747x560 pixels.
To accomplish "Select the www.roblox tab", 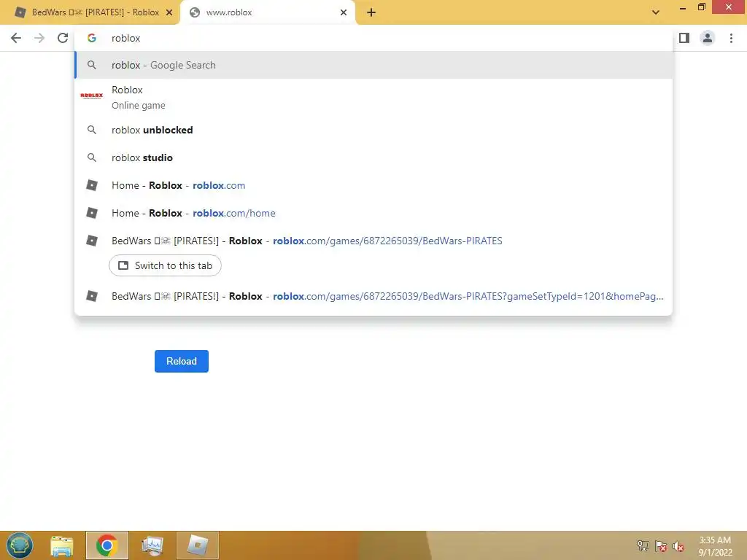I will pos(267,12).
